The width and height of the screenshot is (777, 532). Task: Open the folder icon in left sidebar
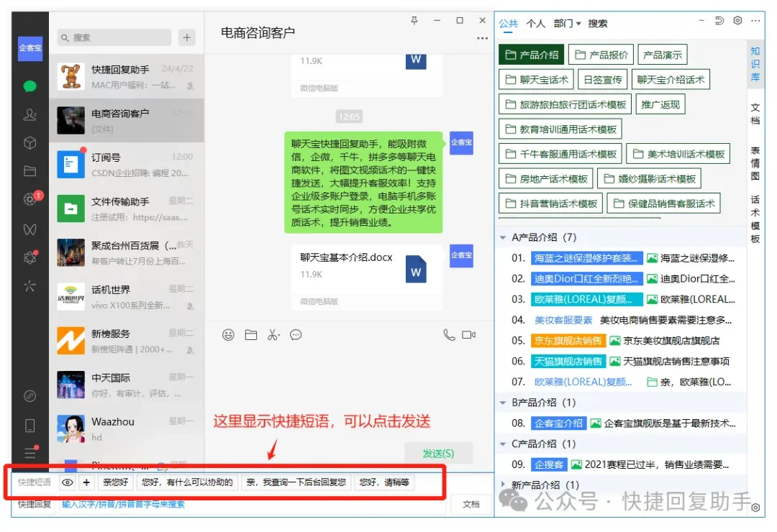(29, 171)
